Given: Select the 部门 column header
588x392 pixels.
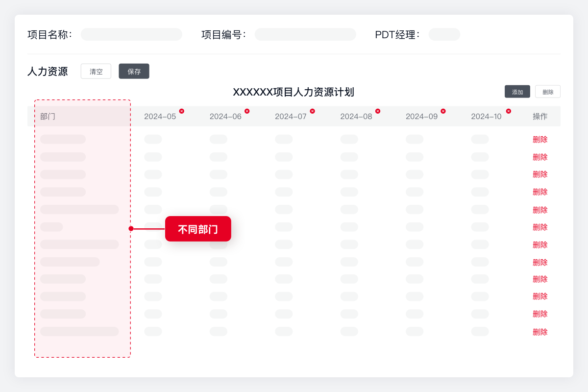Looking at the screenshot, I should click(48, 117).
